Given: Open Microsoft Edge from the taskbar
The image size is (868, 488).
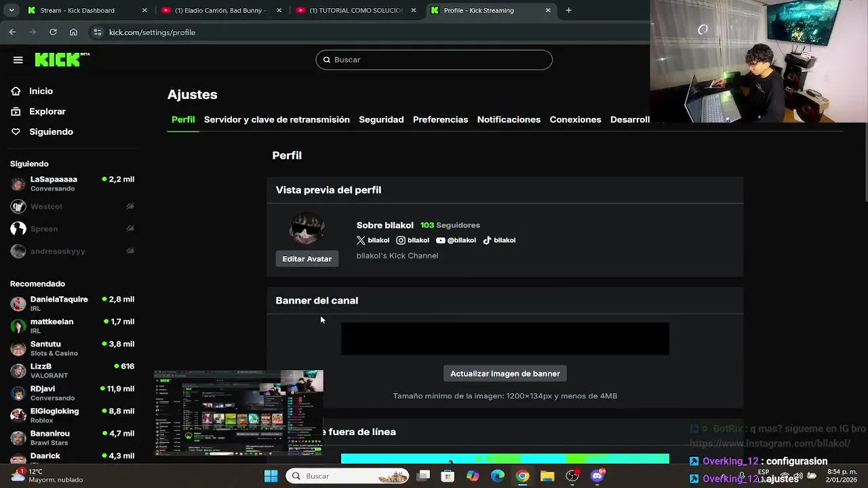Looking at the screenshot, I should pos(497,476).
